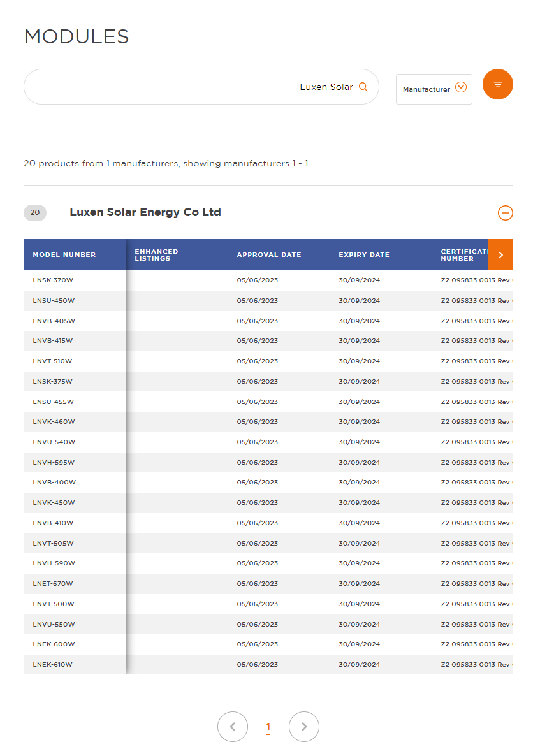This screenshot has height=756, width=540.
Task: Select model LNEK-610W
Action: 52,664
